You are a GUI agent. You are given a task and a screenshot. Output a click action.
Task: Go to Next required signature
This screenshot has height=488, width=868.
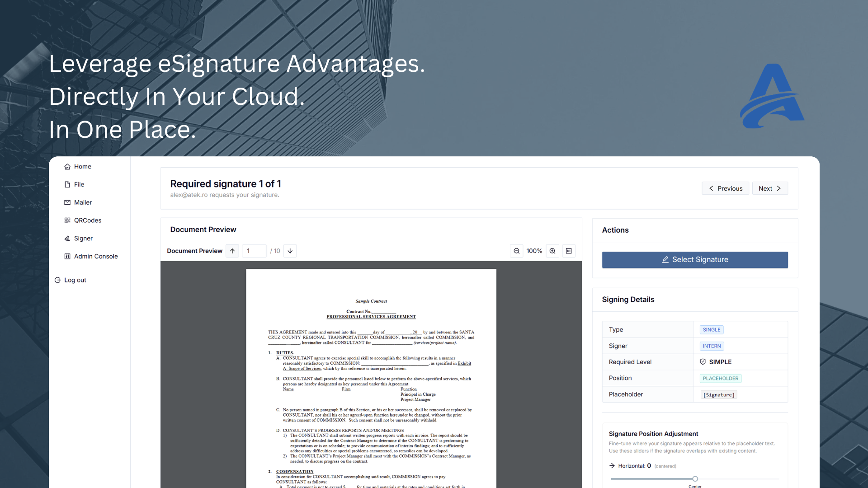[x=769, y=188]
